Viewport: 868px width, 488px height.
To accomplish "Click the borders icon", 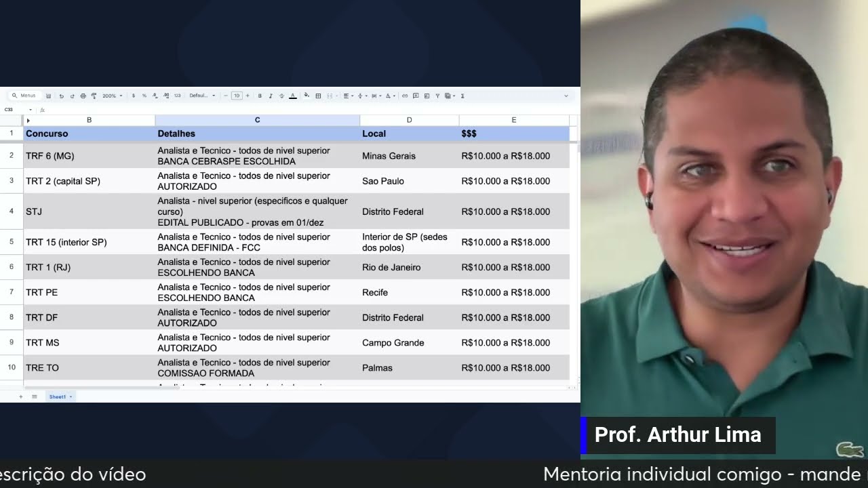I will click(318, 96).
